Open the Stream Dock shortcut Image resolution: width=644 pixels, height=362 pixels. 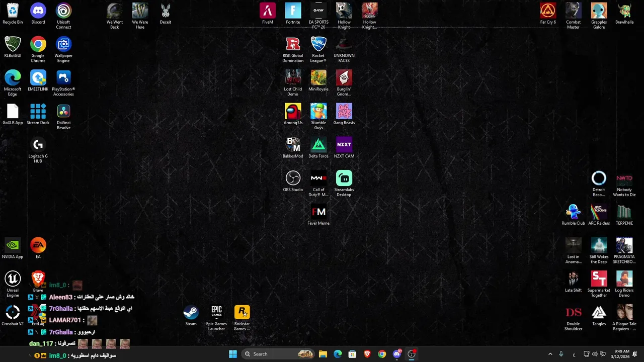click(x=38, y=114)
